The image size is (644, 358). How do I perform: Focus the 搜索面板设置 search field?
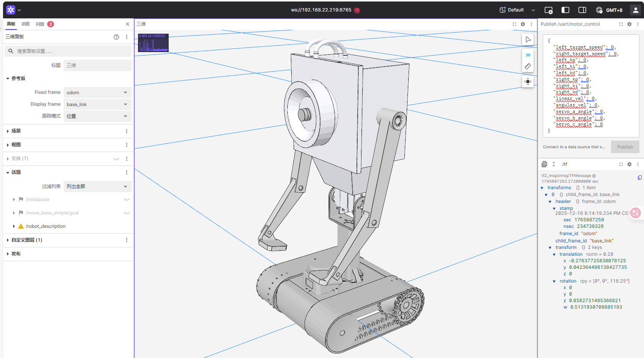click(x=68, y=51)
